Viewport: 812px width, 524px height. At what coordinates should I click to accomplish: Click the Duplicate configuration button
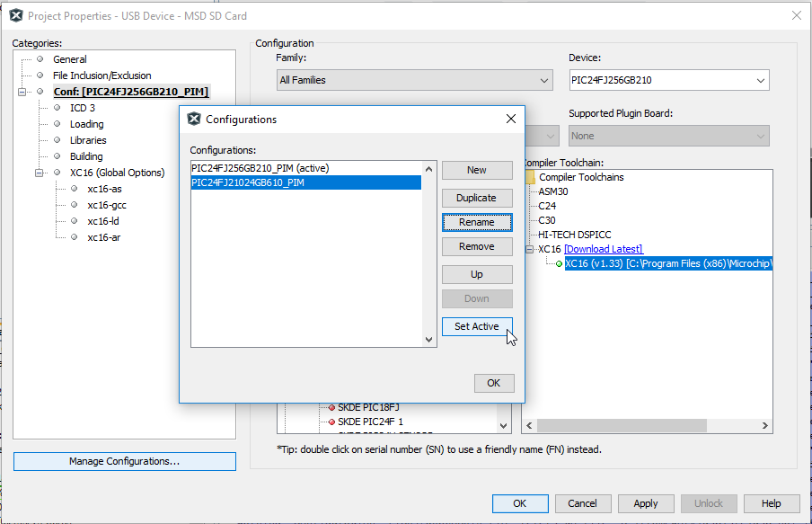pyautogui.click(x=477, y=198)
